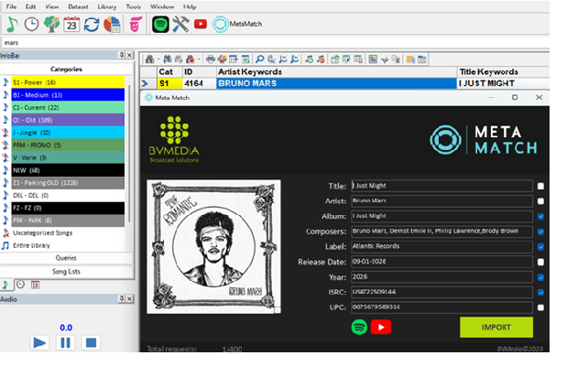Click the Composers text field

tap(441, 232)
